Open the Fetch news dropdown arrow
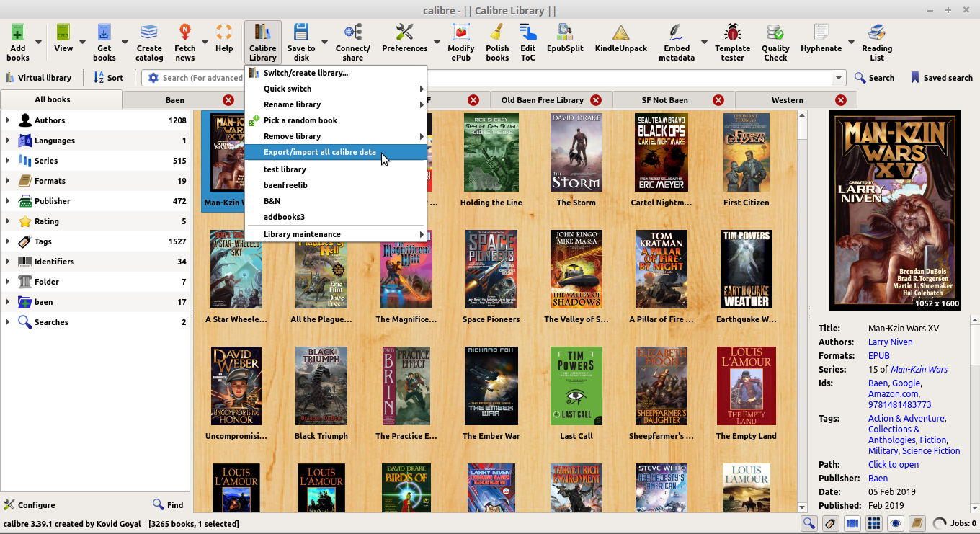The width and height of the screenshot is (980, 534). pyautogui.click(x=204, y=43)
